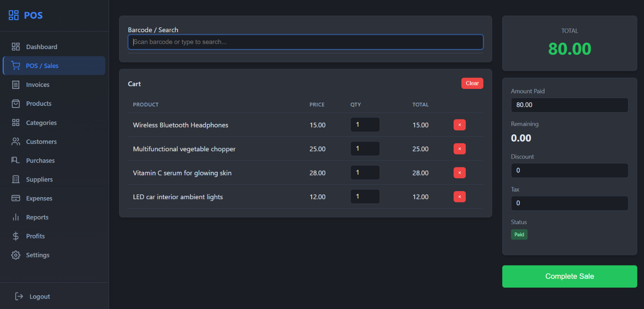
Task: Open the Expenses section
Action: pyautogui.click(x=54, y=198)
